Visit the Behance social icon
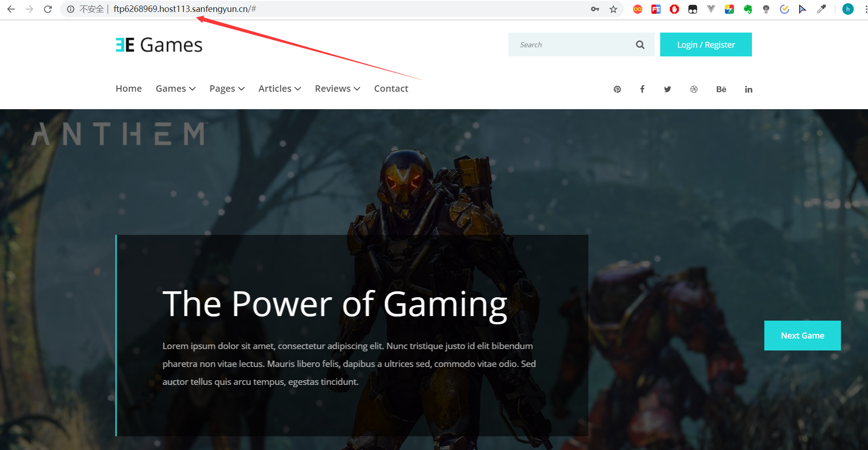Screen dimensions: 868x450 click(x=721, y=89)
